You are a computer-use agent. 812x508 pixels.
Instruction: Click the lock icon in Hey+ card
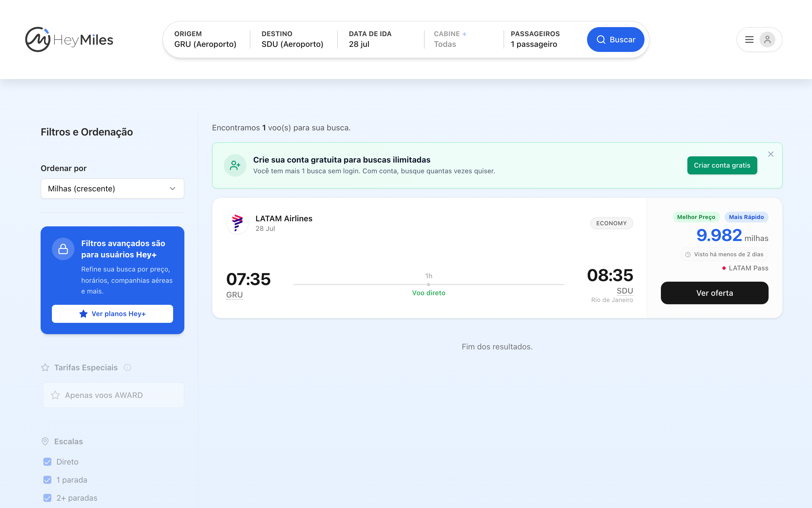tap(63, 249)
